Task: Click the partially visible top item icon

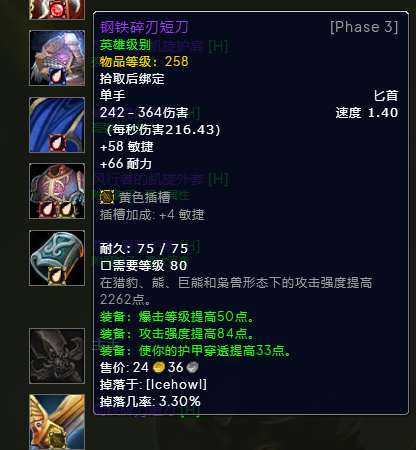Action: 57,9
